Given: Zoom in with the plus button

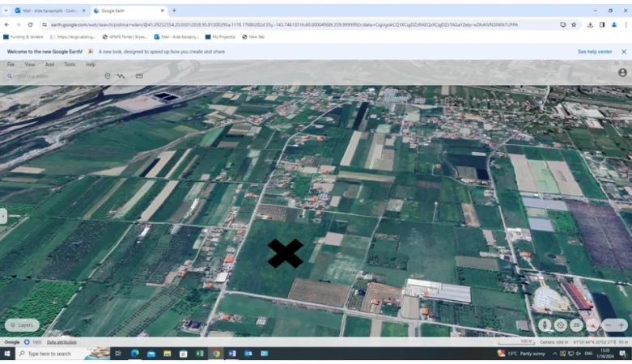Looking at the screenshot, I should pyautogui.click(x=621, y=325).
